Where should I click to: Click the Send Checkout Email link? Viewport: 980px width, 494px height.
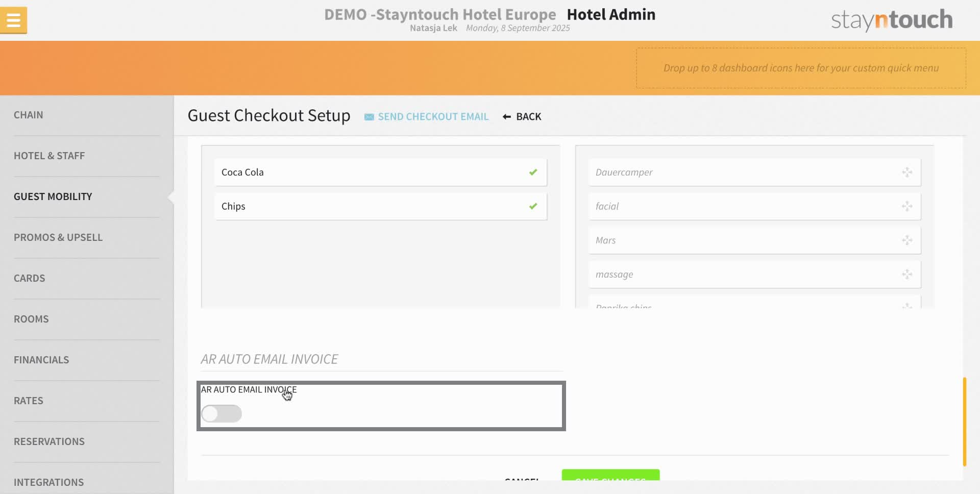click(x=433, y=116)
